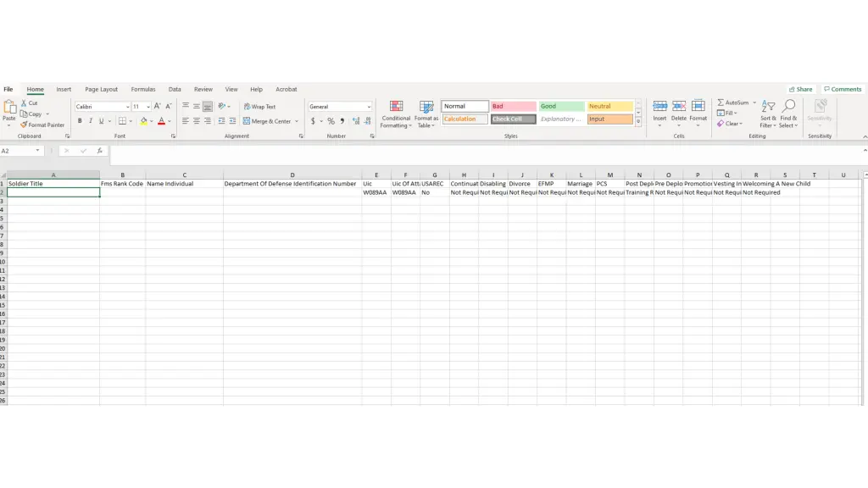Select the Soldier Title cell

click(x=53, y=184)
